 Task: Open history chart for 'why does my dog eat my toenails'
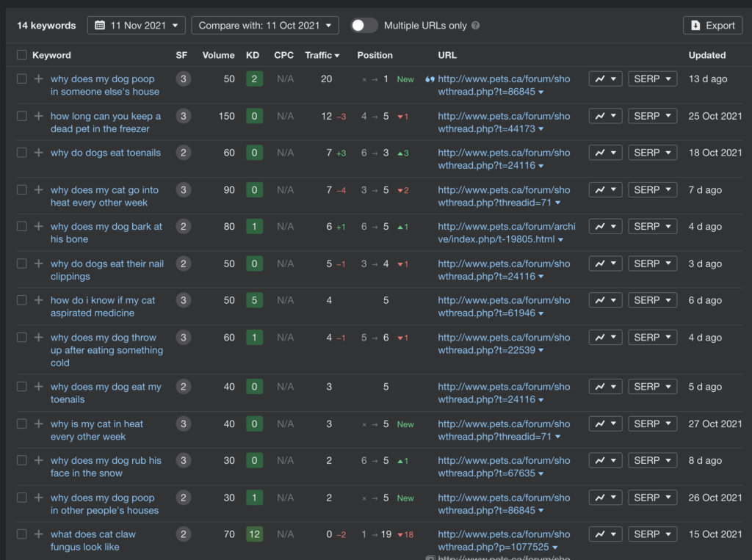tap(605, 387)
